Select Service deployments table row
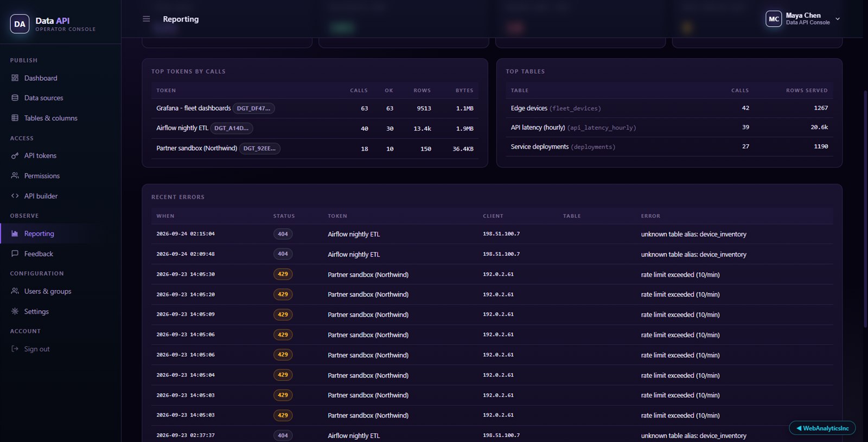868x442 pixels. pyautogui.click(x=669, y=146)
